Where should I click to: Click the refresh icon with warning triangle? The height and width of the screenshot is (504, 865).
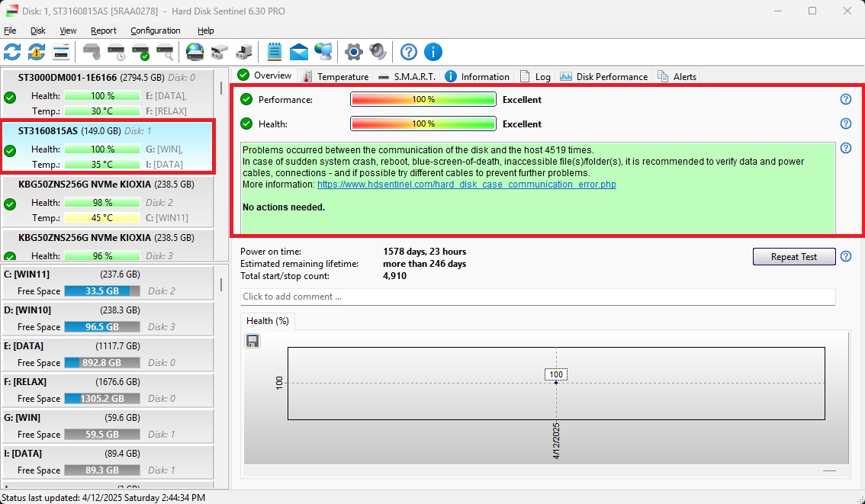(x=37, y=52)
